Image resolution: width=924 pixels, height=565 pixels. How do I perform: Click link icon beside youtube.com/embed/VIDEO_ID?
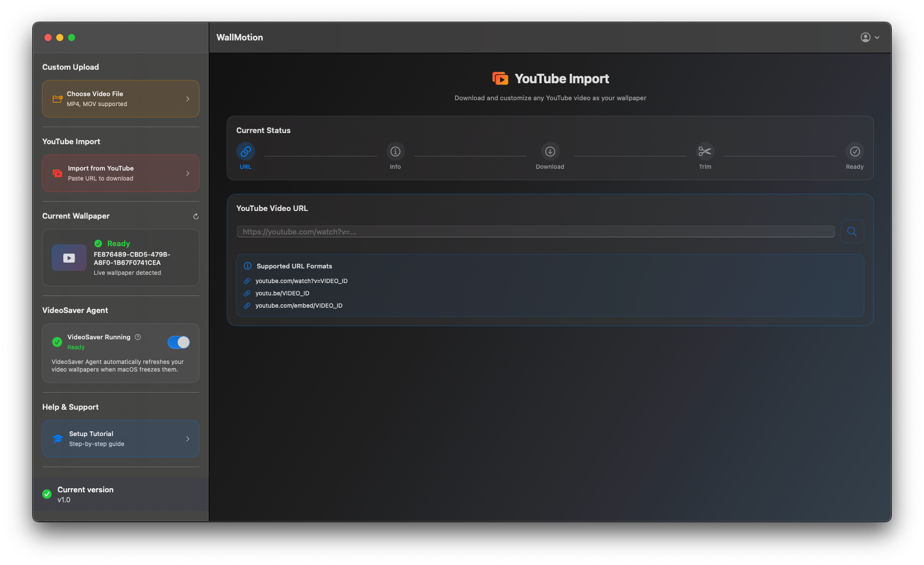[247, 306]
